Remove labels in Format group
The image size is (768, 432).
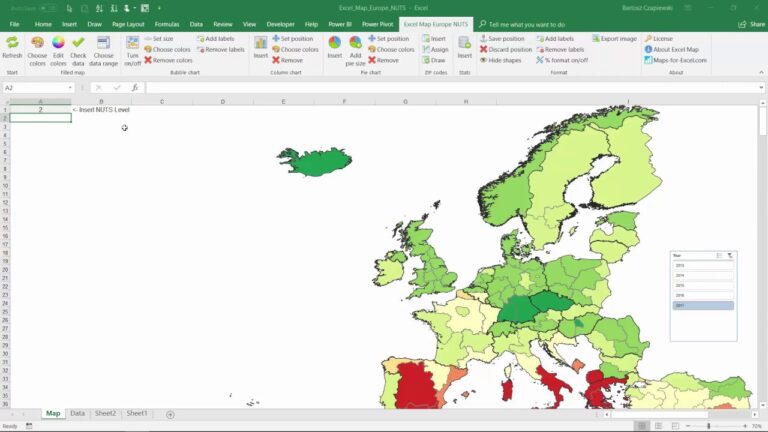[560, 49]
